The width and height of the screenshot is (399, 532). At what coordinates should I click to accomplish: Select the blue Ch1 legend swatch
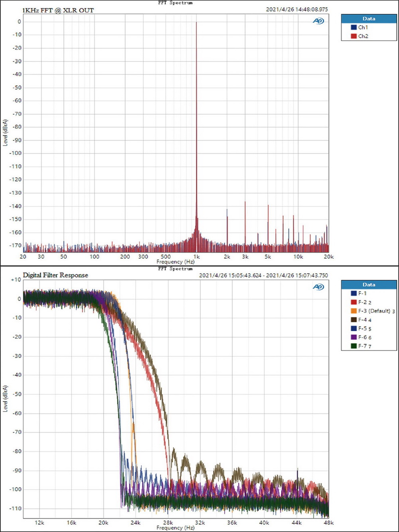[x=354, y=28]
